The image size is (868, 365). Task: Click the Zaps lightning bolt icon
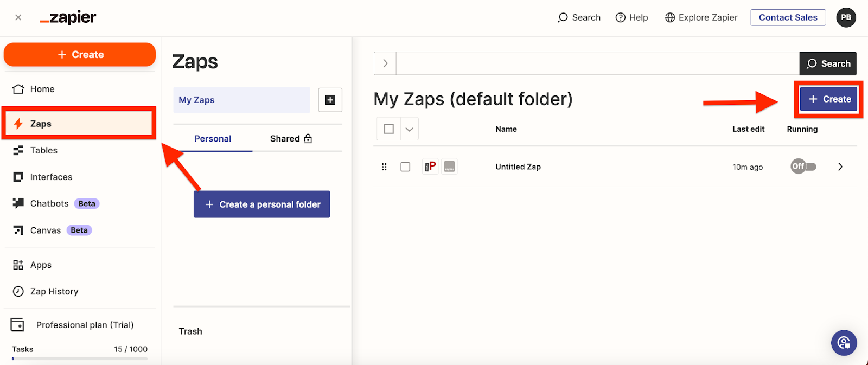tap(18, 124)
